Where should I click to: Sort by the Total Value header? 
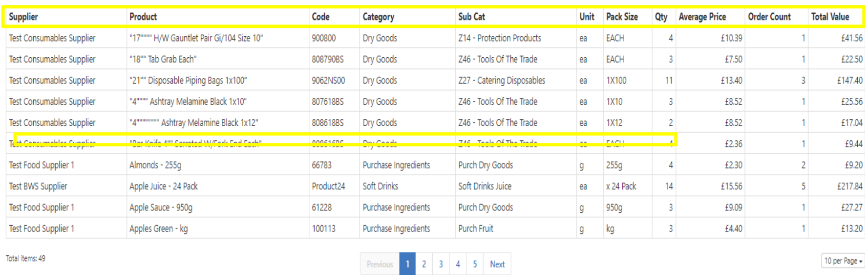click(x=830, y=17)
